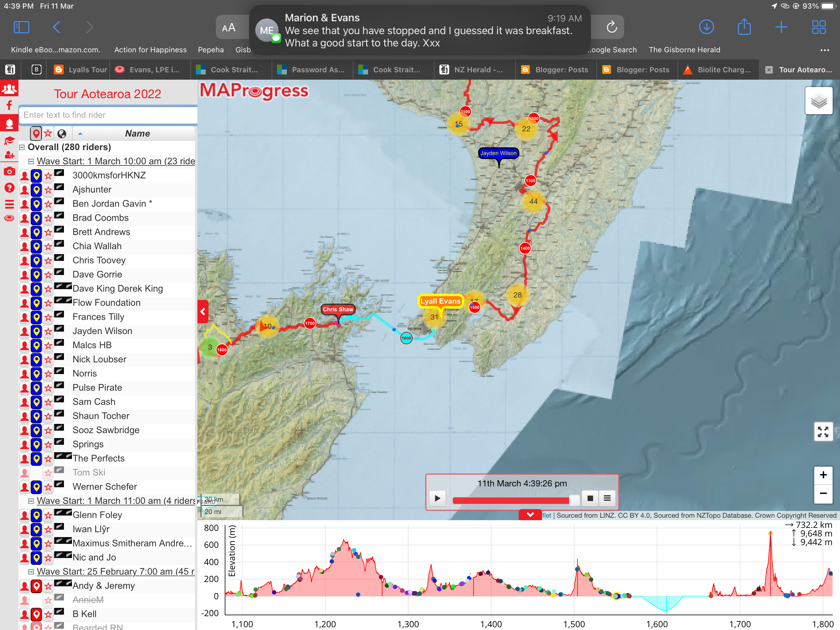The height and width of the screenshot is (630, 840).
Task: Toggle favourite star for Brad Coombs
Action: (48, 218)
